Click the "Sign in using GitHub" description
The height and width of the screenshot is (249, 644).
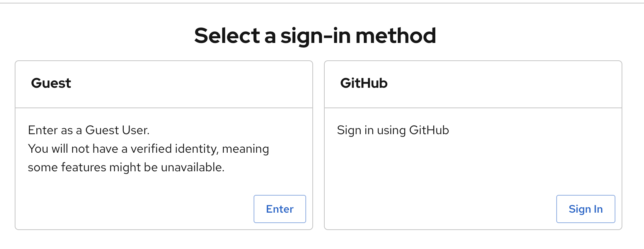pos(393,130)
